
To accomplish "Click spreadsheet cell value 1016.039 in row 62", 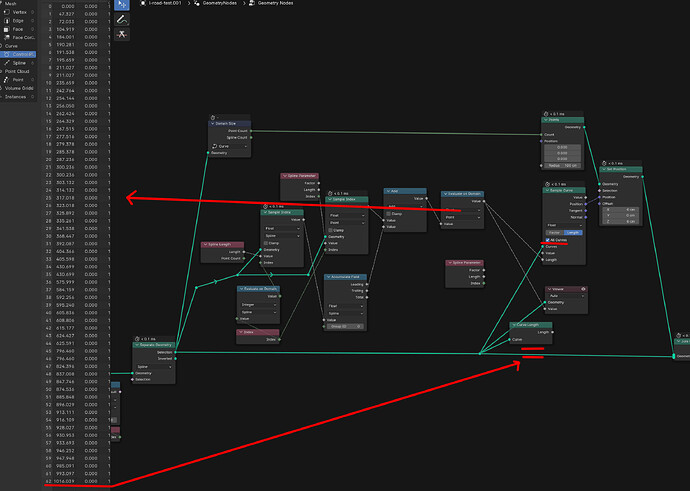I will (x=64, y=481).
